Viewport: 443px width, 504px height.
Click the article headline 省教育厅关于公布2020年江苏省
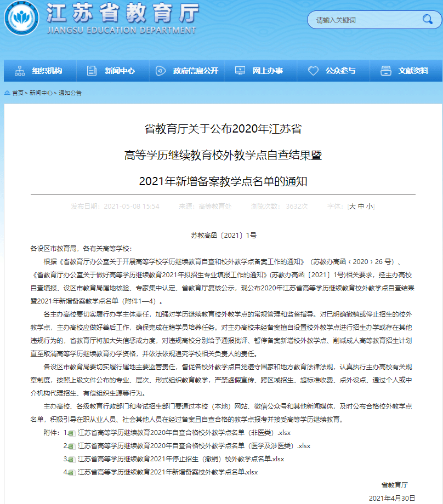click(223, 129)
